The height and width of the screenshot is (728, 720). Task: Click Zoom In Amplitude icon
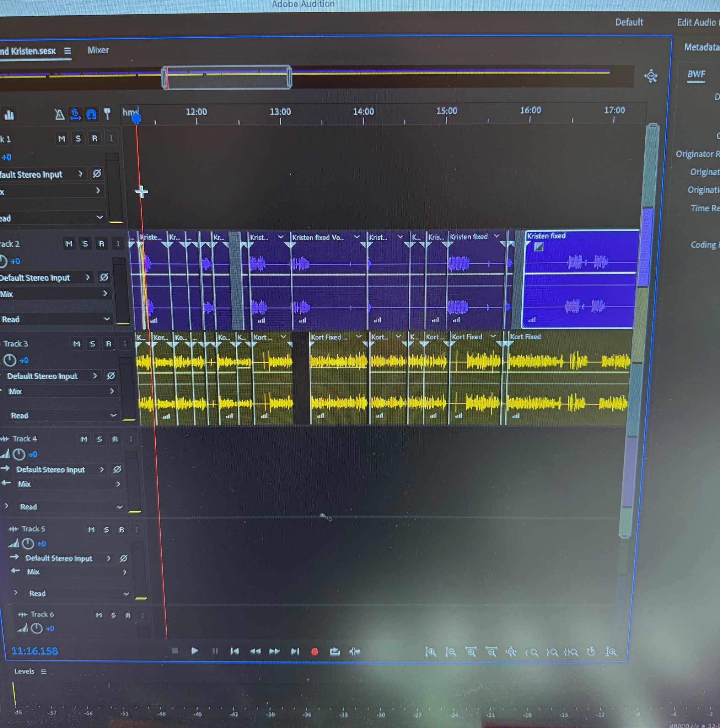click(x=431, y=652)
